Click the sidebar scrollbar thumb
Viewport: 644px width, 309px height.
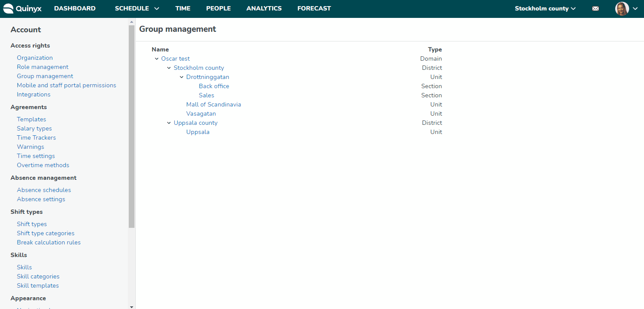tap(132, 127)
